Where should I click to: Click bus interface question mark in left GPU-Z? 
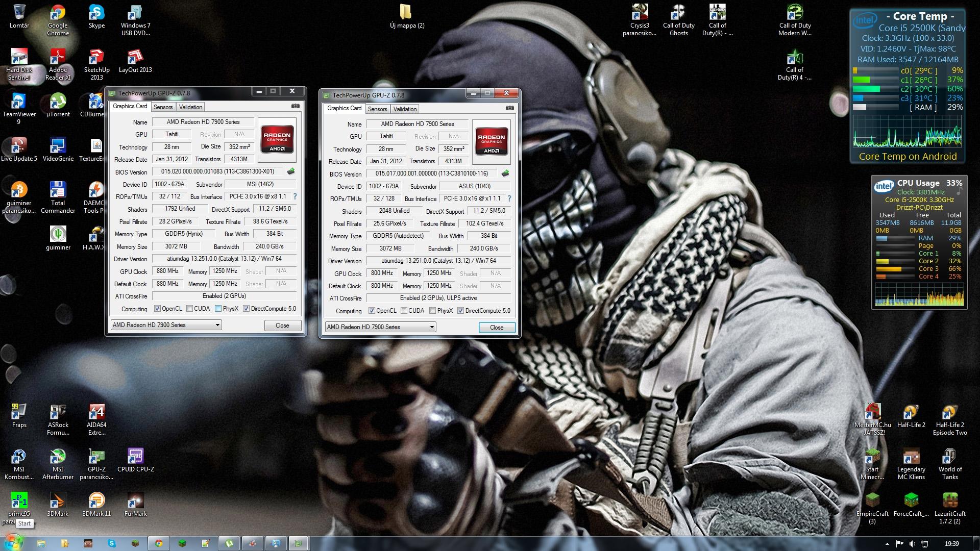point(295,196)
